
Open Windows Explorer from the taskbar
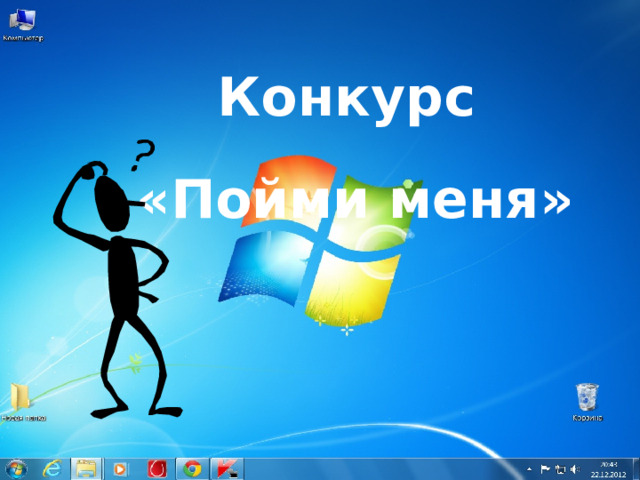coord(87,469)
